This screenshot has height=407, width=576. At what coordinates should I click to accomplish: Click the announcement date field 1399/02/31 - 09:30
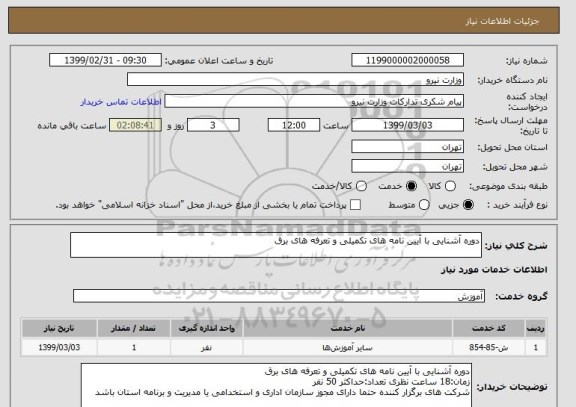coord(105,60)
